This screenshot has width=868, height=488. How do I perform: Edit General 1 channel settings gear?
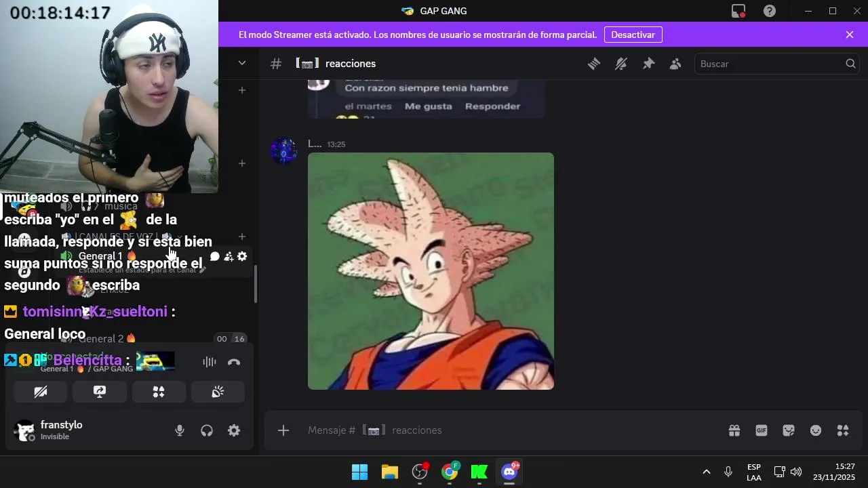(242, 256)
